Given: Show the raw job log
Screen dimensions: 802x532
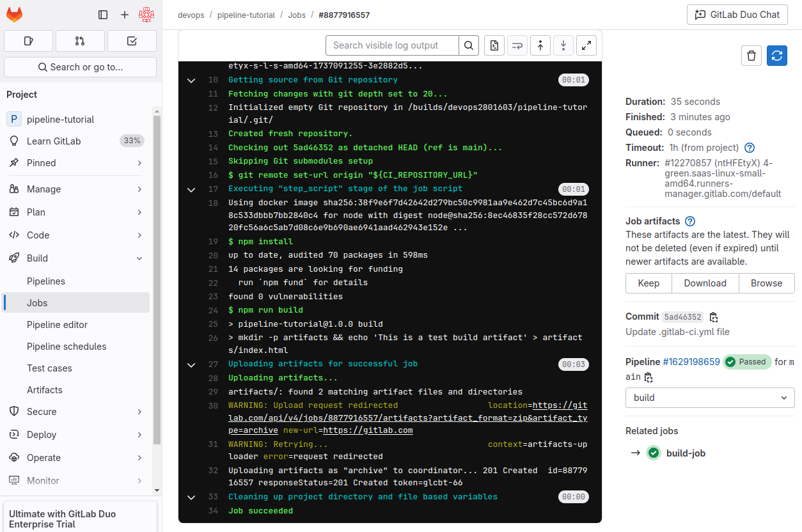Looking at the screenshot, I should coord(494,45).
